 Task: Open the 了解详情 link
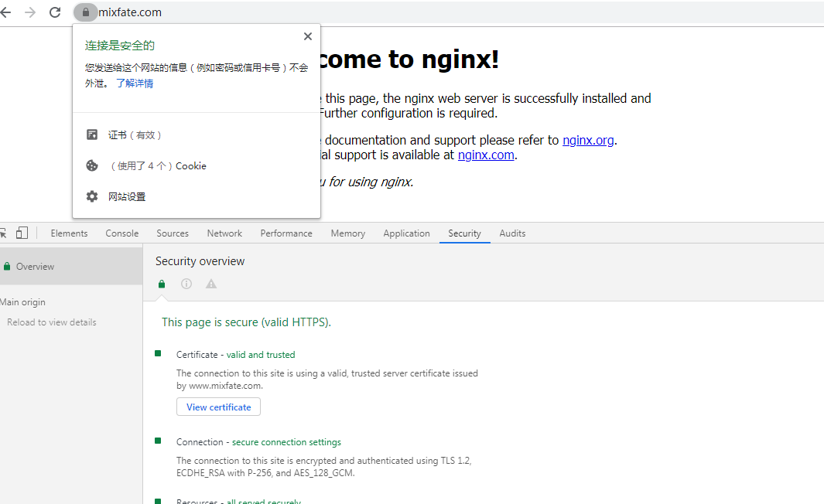(x=135, y=83)
